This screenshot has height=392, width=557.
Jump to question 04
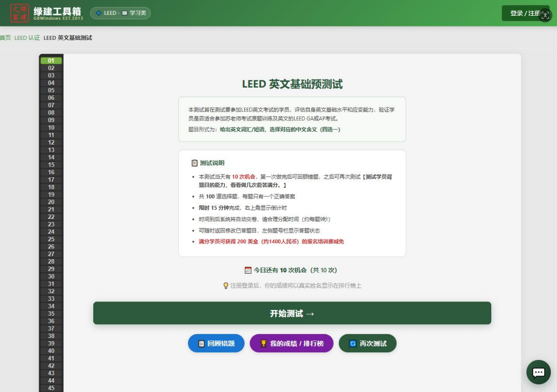tap(51, 83)
